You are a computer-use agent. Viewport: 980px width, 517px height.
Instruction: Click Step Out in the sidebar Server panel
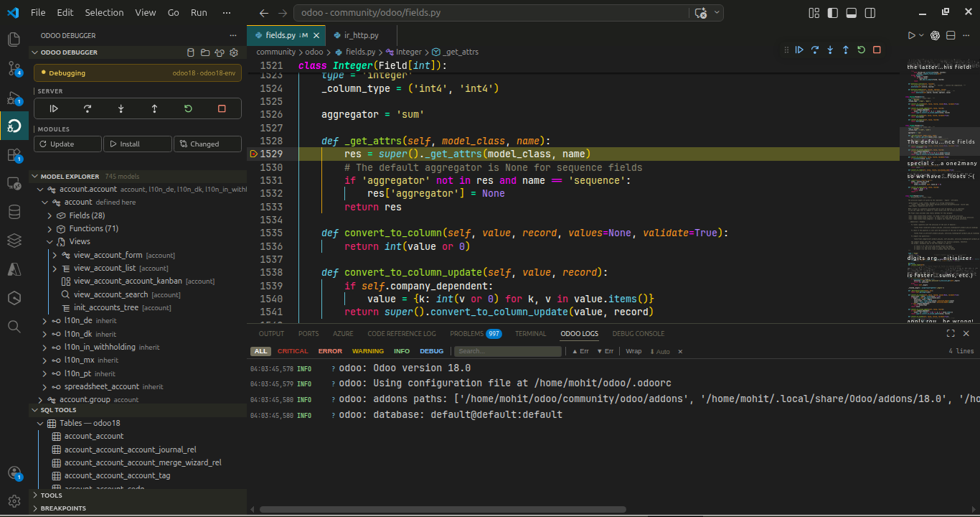154,108
